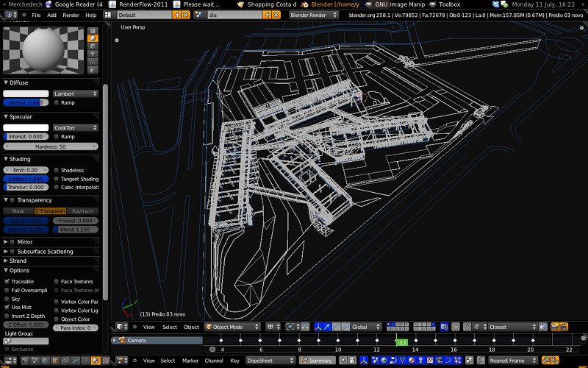Screen dimensions: 588x368
Task: Click the rotate manipulator arc icon
Action: [337, 327]
